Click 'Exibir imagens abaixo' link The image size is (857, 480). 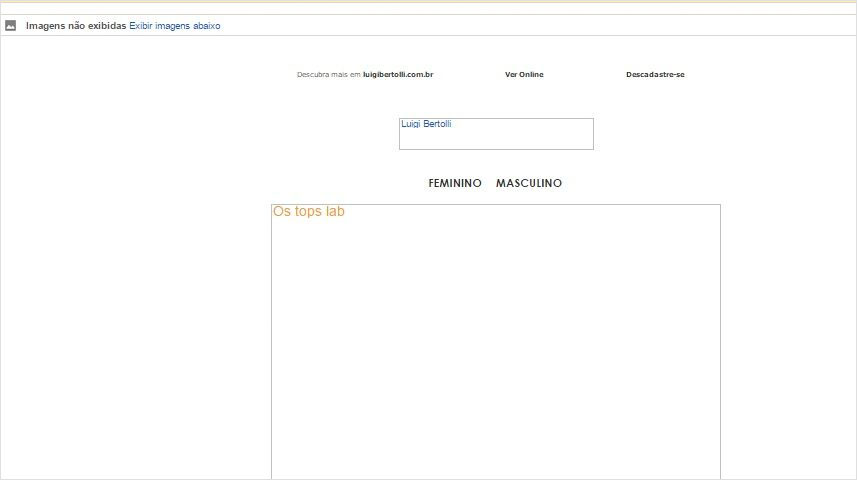174,26
